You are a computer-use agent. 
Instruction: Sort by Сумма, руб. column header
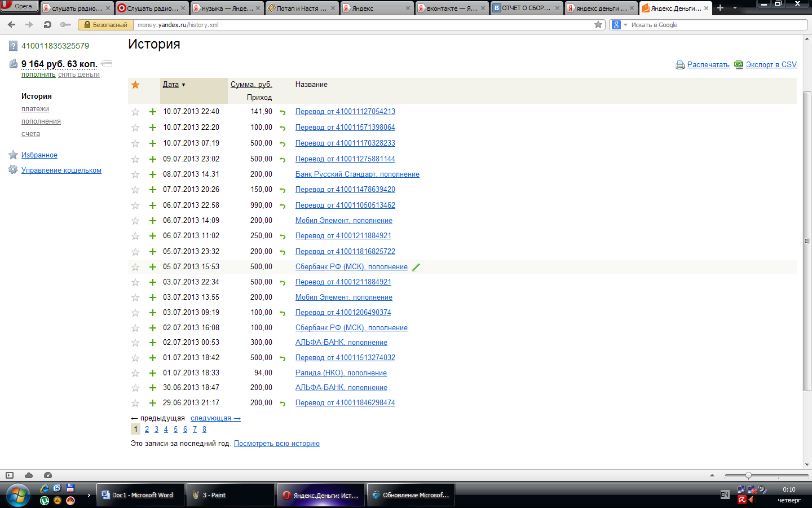[251, 85]
